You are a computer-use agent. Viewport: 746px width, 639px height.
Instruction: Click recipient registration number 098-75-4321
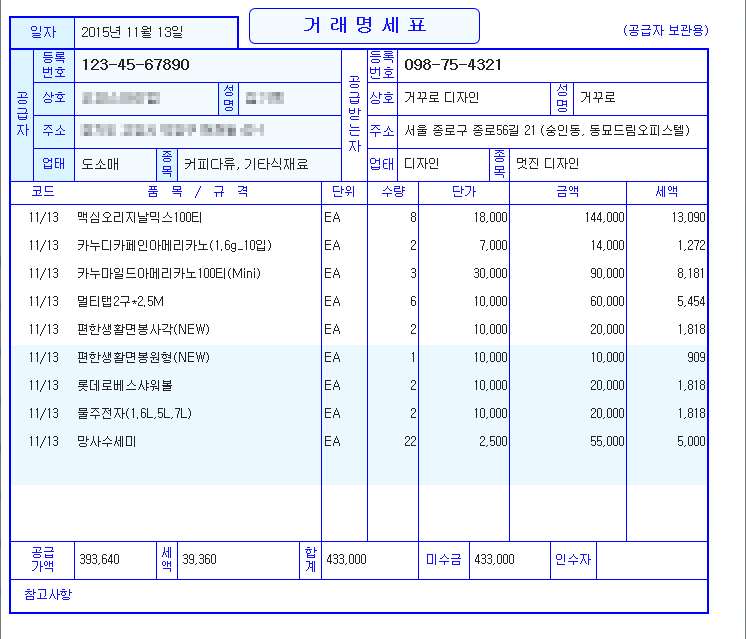(x=453, y=65)
